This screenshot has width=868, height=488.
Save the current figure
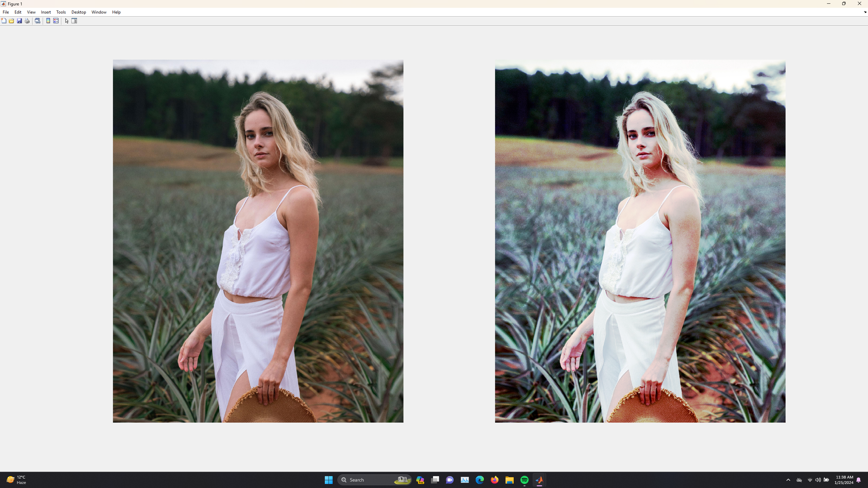coord(19,21)
